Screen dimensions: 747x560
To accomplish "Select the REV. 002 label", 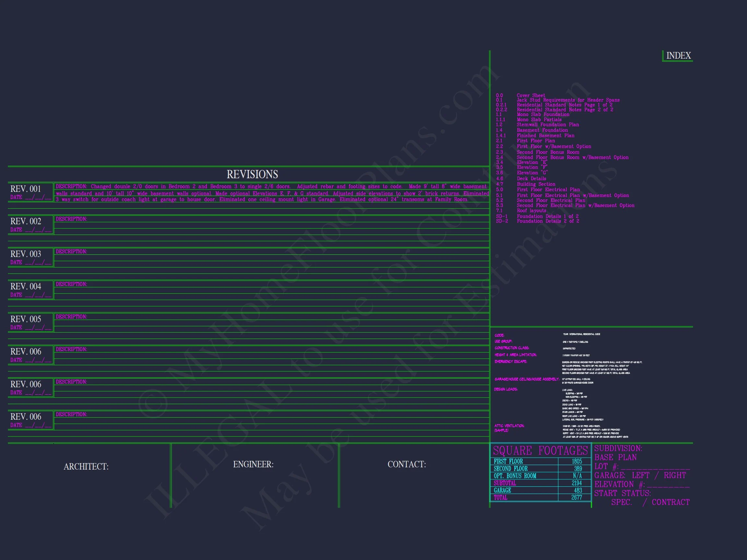I will click(x=26, y=221).
